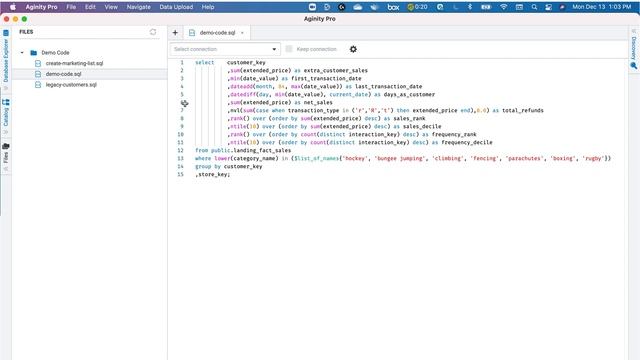The height and width of the screenshot is (360, 640).
Task: Open cloud sync icon in menu bar
Action: point(358,7)
